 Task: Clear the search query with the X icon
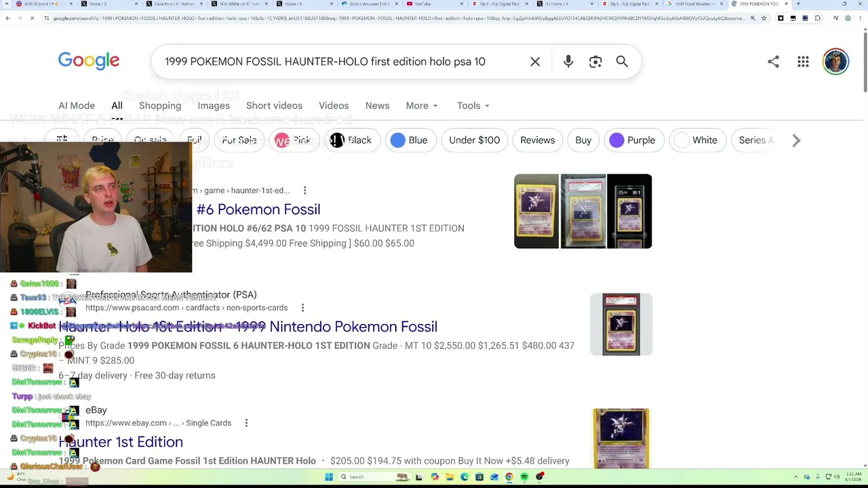click(535, 62)
